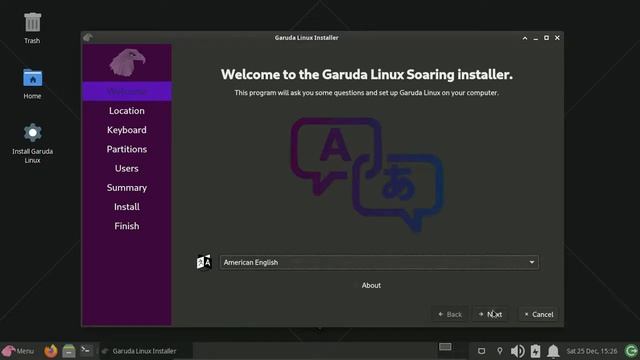The width and height of the screenshot is (640, 360).
Task: Click the keep-above arrow in titlebar
Action: (525, 38)
